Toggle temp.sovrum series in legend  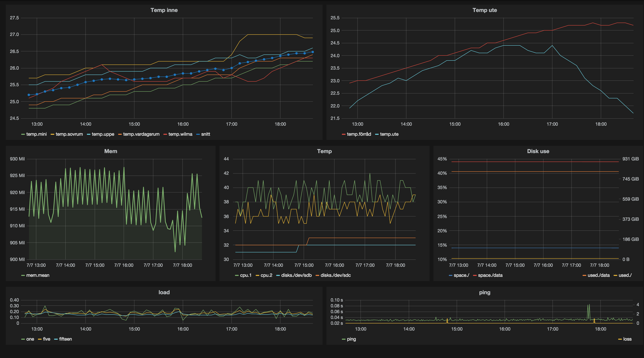tap(69, 134)
